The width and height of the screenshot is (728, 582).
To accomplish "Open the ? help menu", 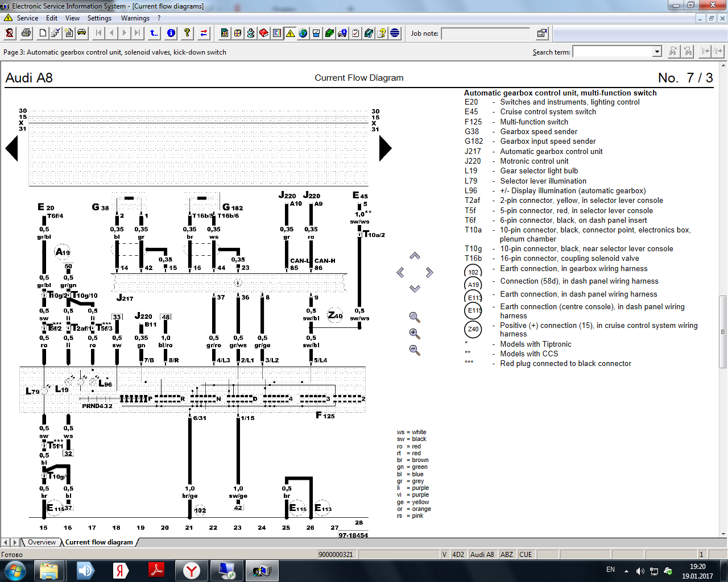I will (x=159, y=18).
